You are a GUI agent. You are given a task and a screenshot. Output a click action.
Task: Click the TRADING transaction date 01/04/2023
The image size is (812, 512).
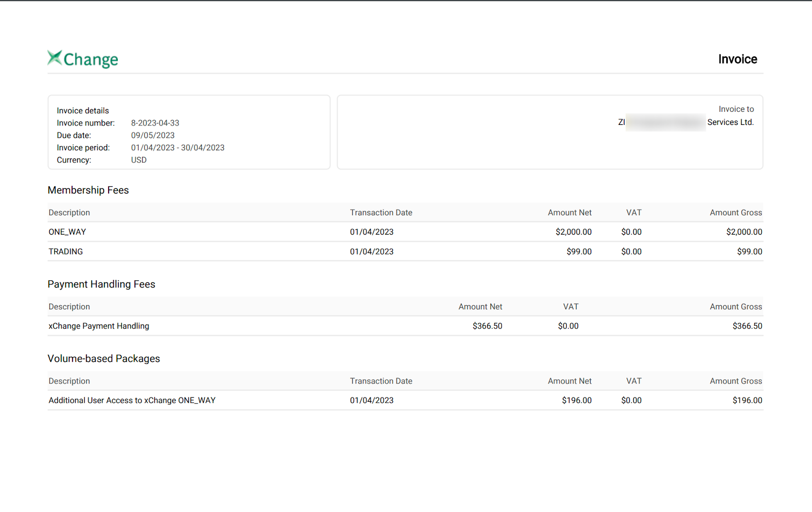[371, 251]
